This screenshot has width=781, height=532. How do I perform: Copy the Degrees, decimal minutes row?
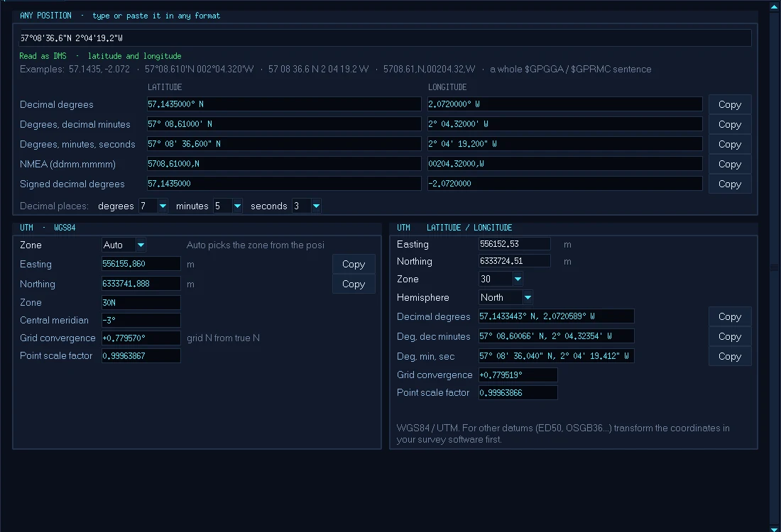pyautogui.click(x=730, y=124)
